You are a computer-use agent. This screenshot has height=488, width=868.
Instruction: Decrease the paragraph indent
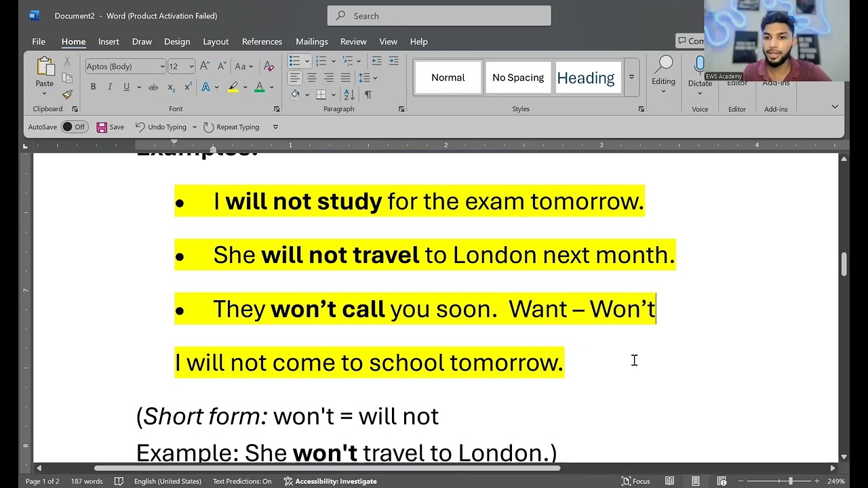pos(376,61)
